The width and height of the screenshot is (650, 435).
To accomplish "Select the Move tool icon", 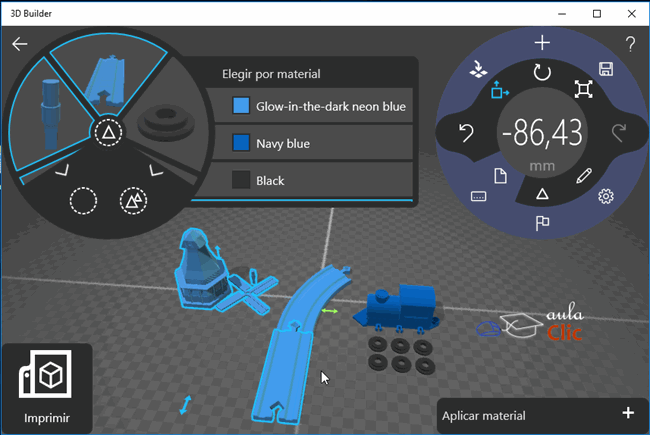I will tap(500, 90).
